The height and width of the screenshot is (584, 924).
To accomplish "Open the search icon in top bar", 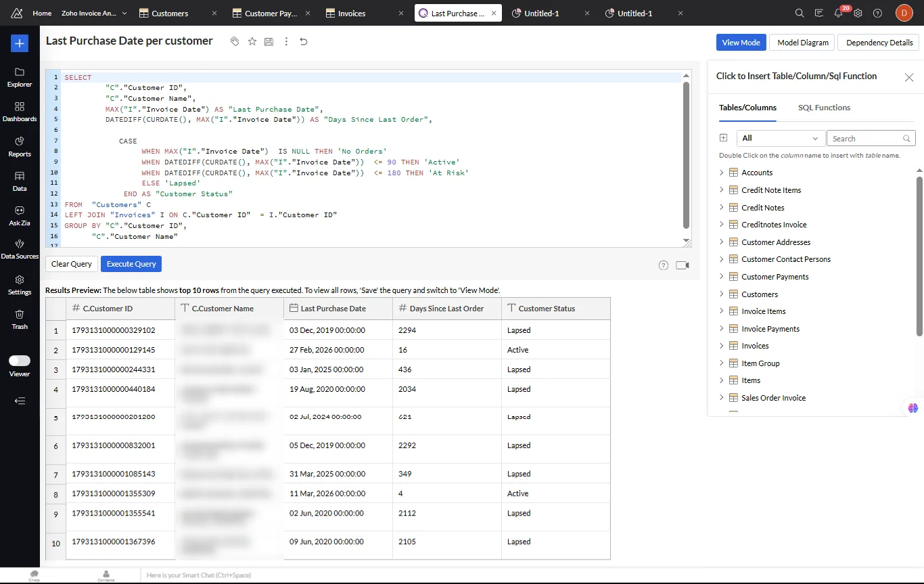I will 800,13.
